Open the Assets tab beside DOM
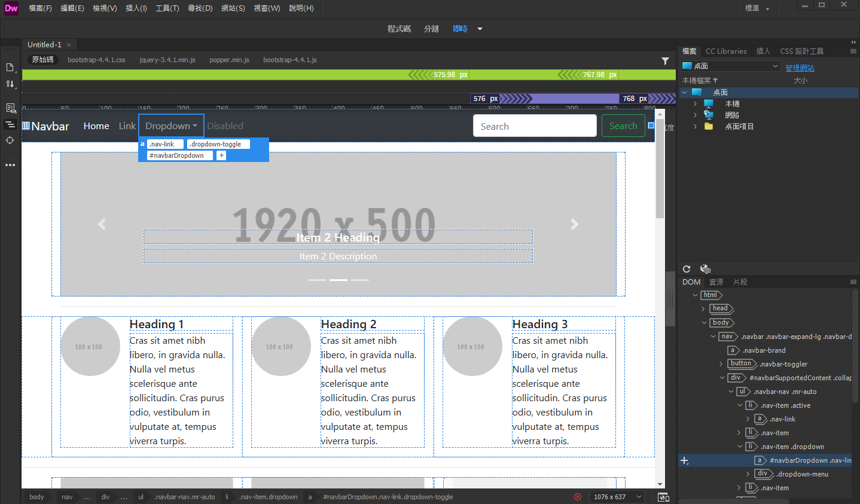 (x=716, y=282)
